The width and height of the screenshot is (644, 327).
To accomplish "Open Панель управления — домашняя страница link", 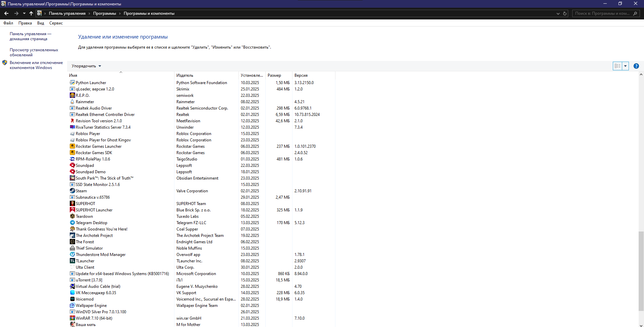I will click(x=31, y=36).
